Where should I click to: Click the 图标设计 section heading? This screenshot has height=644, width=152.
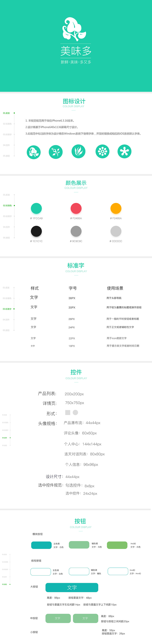(74, 101)
